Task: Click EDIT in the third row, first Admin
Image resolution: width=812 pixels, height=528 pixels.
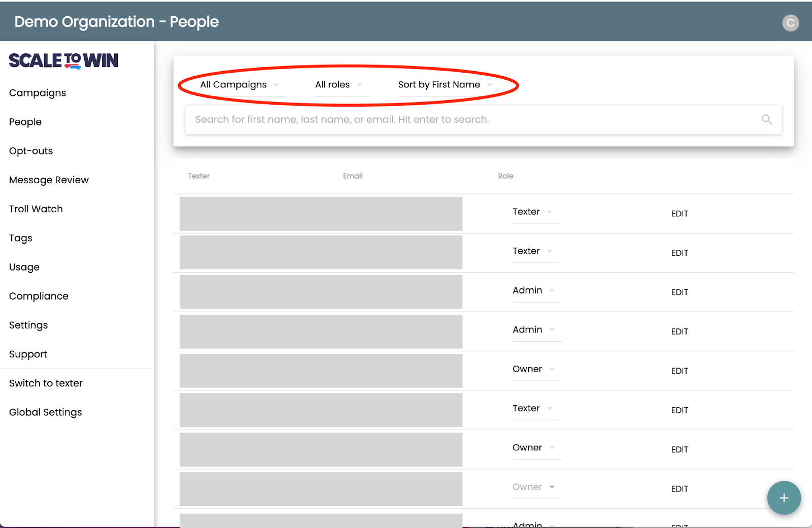Action: (680, 292)
